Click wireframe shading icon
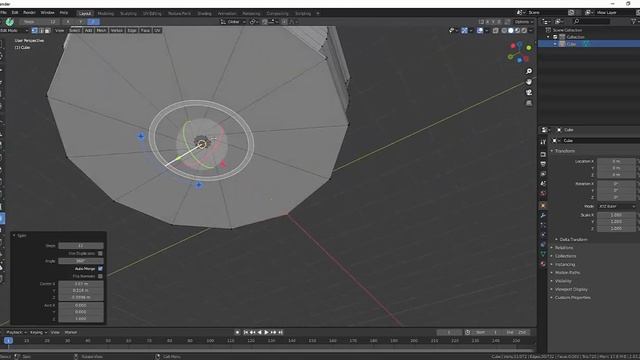Image resolution: width=640 pixels, height=360 pixels. tap(504, 31)
